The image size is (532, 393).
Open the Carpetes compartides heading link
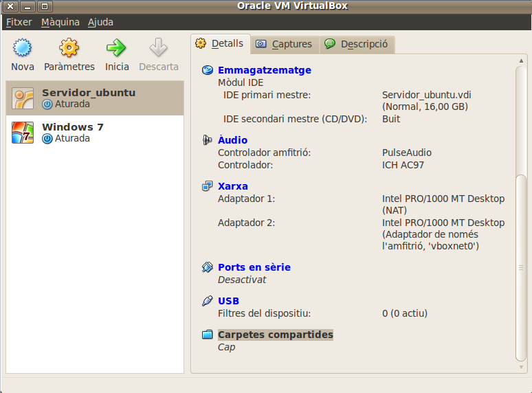pyautogui.click(x=275, y=335)
